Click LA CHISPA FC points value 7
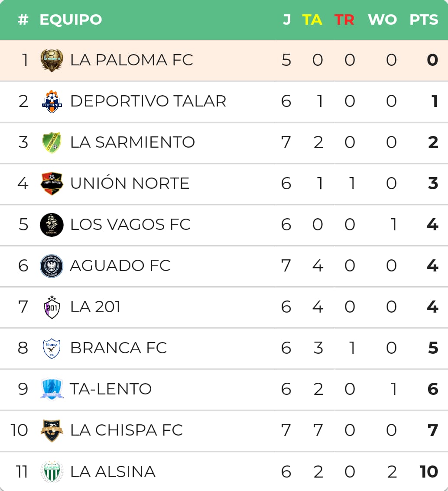The image size is (448, 491). point(433,430)
